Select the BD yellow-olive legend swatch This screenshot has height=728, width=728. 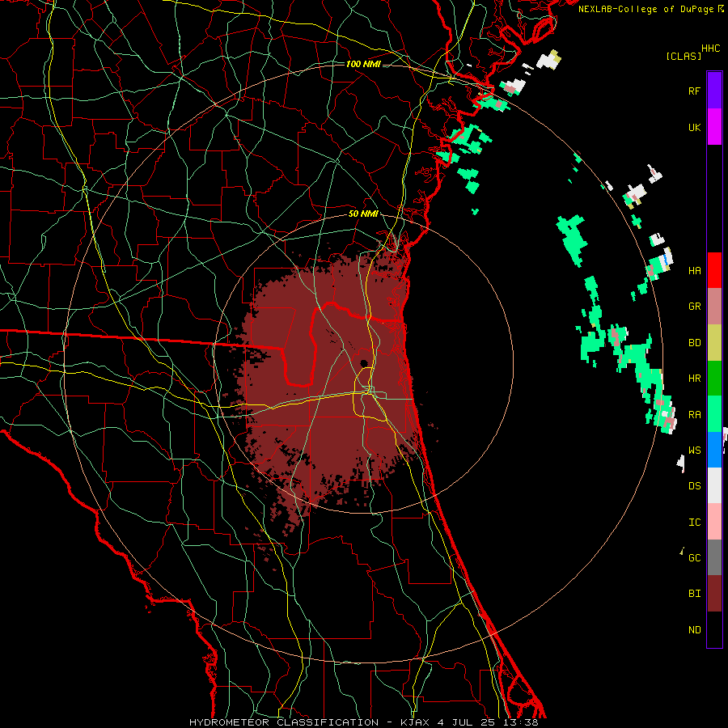point(714,342)
